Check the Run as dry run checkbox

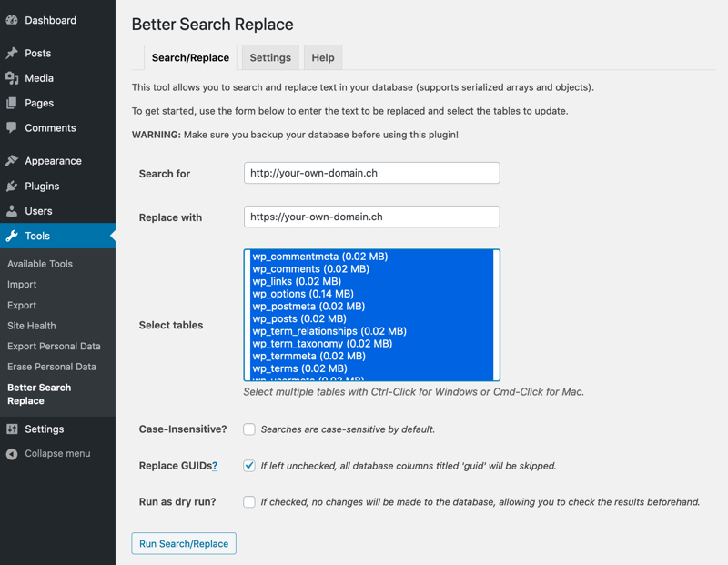coord(249,502)
